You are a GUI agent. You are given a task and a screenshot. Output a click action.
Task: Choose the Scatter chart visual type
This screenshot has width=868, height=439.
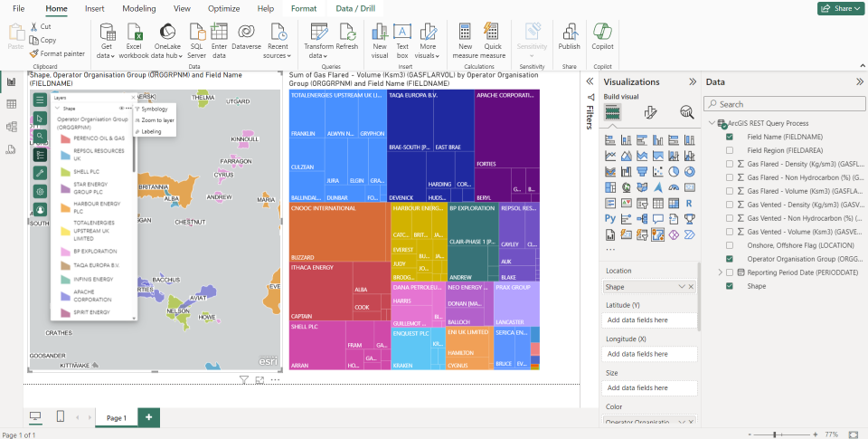coord(657,171)
